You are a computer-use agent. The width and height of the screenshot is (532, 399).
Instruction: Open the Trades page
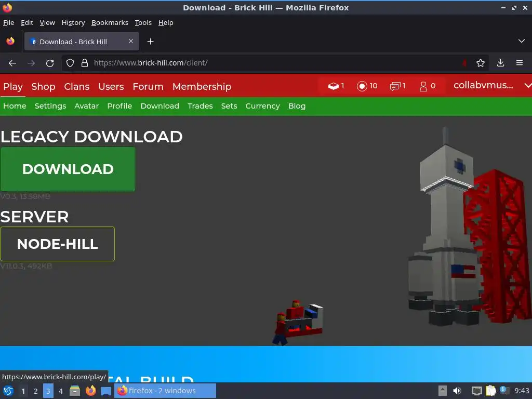200,106
